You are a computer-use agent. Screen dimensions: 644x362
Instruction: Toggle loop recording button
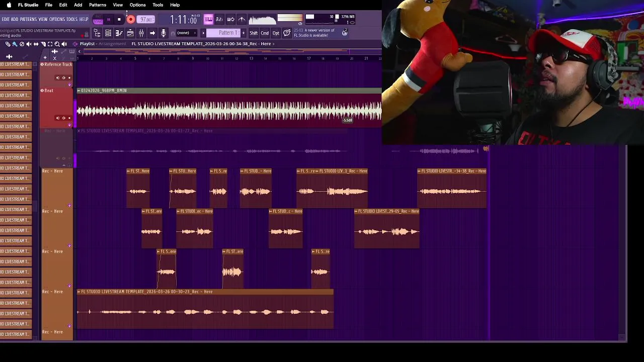point(230,20)
